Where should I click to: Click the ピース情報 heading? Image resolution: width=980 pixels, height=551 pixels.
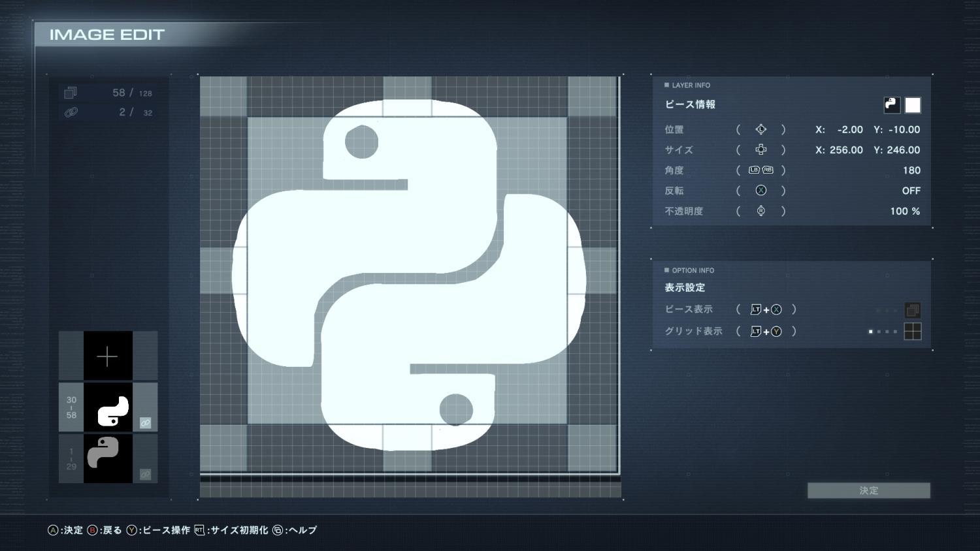point(690,104)
